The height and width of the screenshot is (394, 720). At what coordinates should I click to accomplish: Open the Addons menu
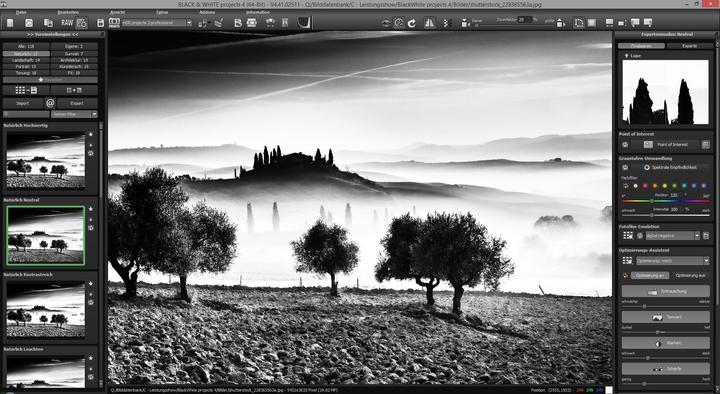tap(207, 12)
